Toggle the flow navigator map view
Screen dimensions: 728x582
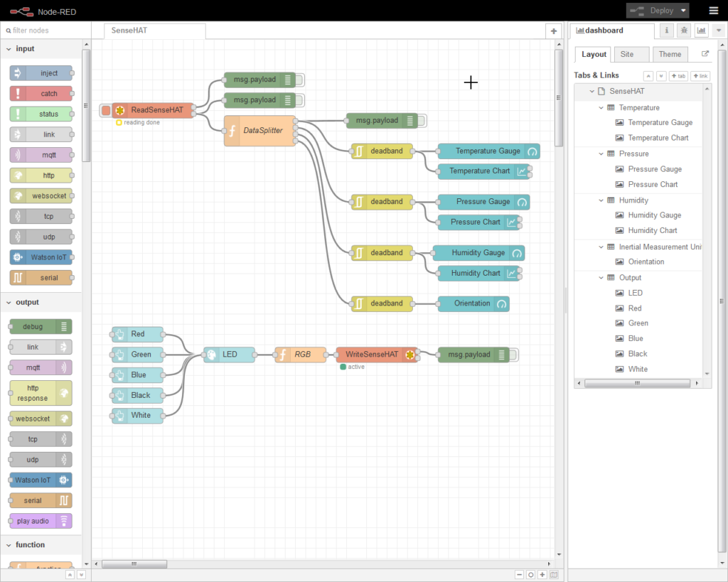tap(554, 575)
